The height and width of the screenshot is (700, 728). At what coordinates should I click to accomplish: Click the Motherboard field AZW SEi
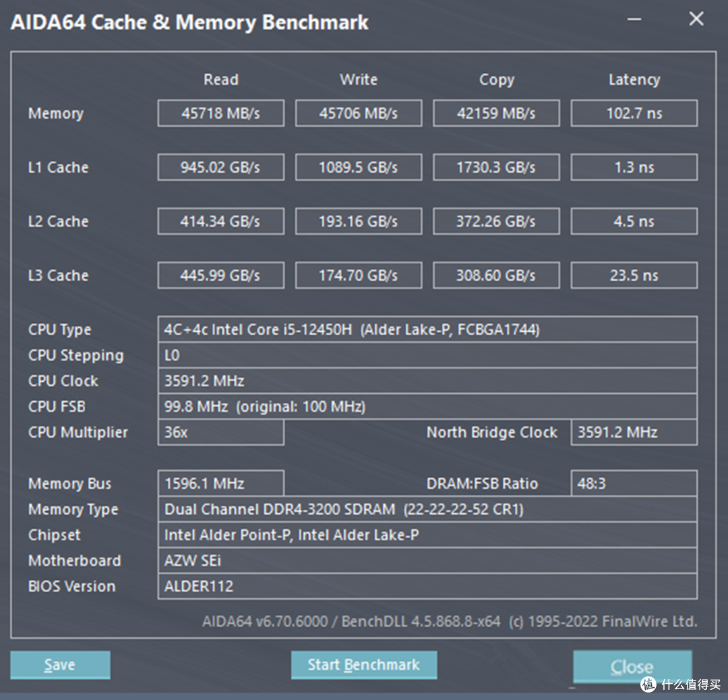tap(427, 560)
